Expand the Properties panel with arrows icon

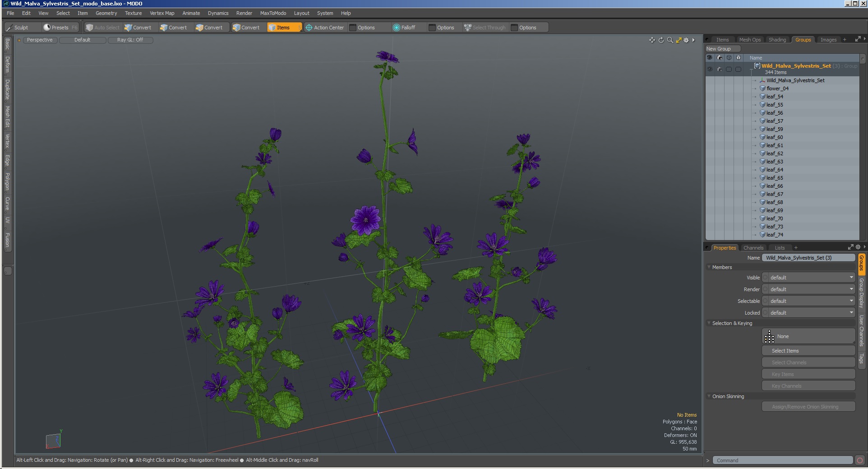(x=850, y=247)
